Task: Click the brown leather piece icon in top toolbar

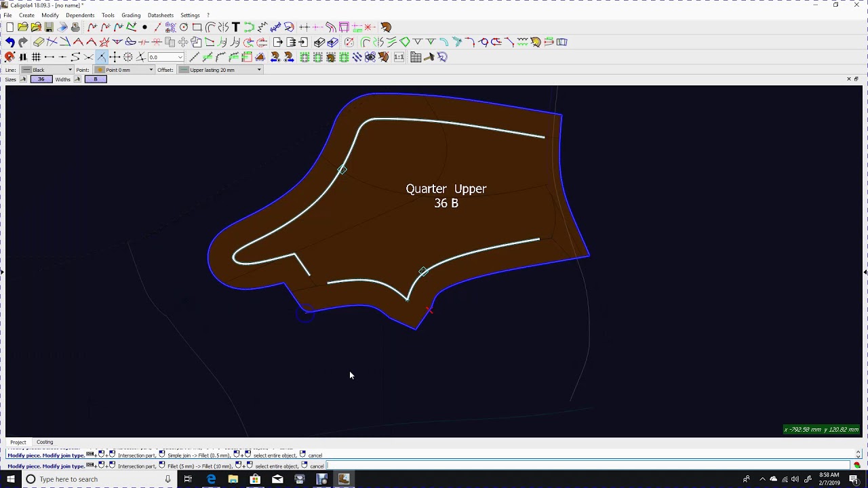Action: [386, 27]
